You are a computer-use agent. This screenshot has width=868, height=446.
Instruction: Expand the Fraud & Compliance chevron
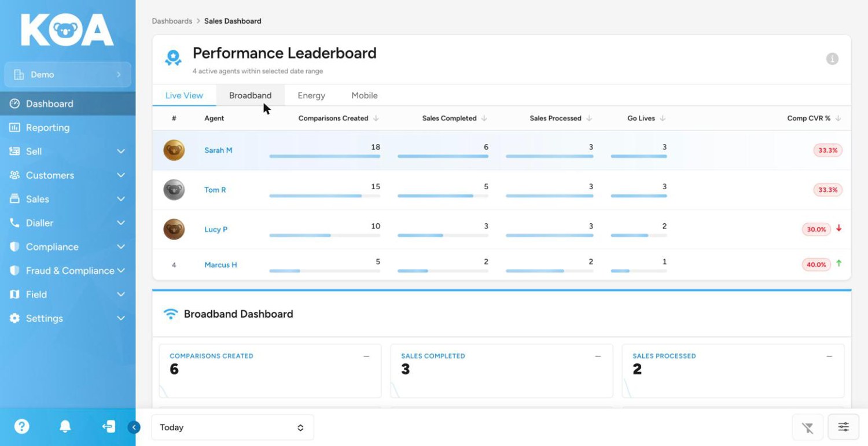click(x=121, y=271)
